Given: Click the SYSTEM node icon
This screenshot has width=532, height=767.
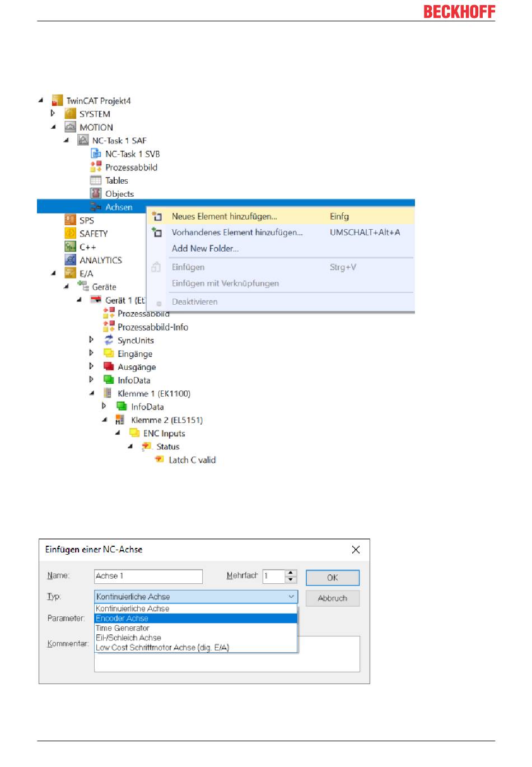Looking at the screenshot, I should pyautogui.click(x=70, y=114).
